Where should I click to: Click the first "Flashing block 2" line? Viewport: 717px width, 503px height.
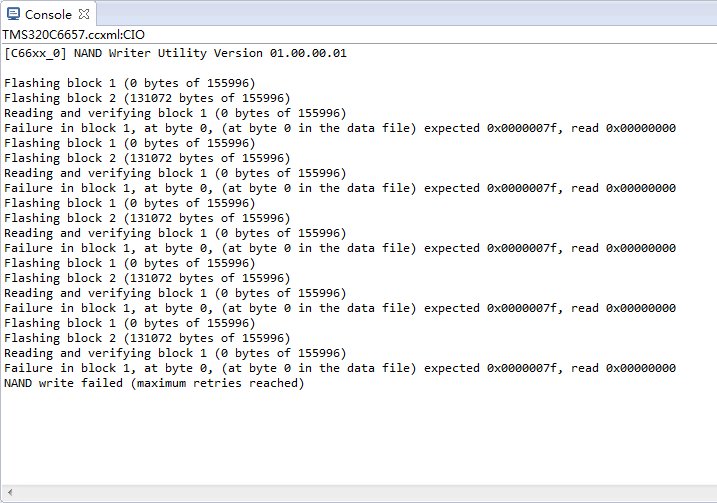[147, 98]
